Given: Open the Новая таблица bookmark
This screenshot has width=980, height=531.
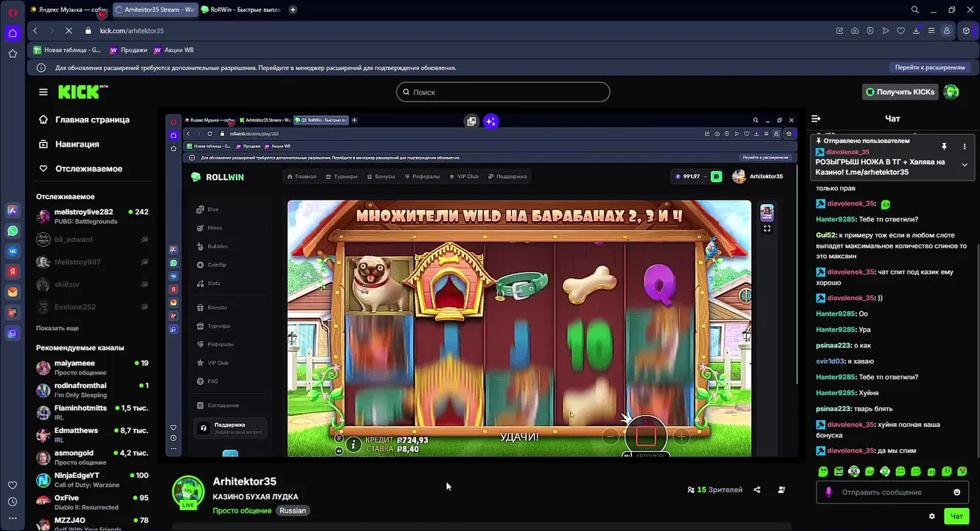Looking at the screenshot, I should [x=66, y=50].
